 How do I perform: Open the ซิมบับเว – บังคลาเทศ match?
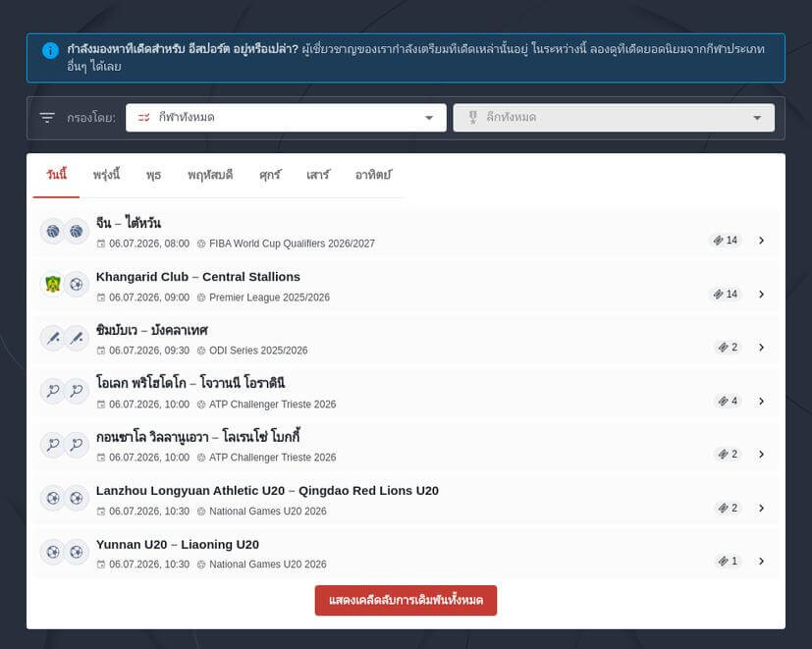[152, 331]
